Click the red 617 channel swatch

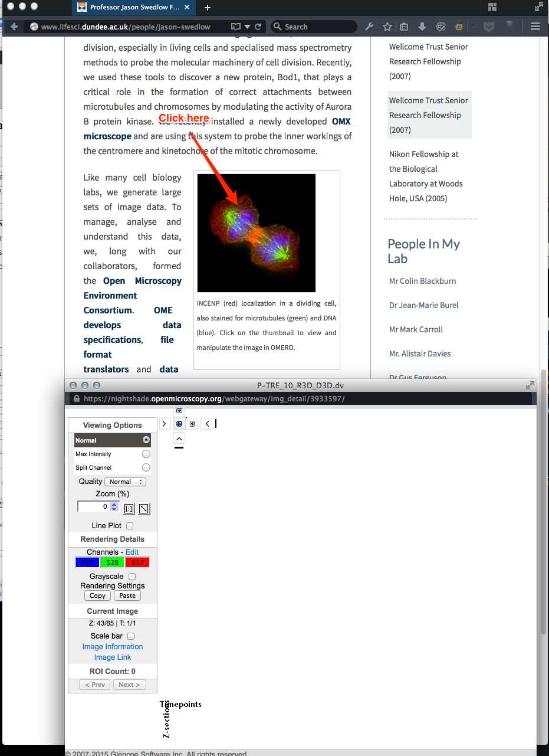[137, 562]
